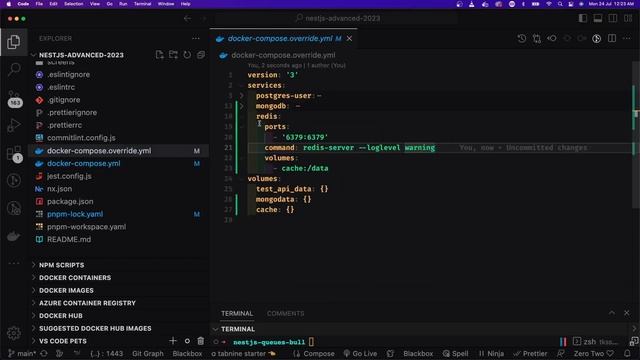Screen dimensions: 640x360
Task: Open file history timeline icon in editor toolbar
Action: (522, 38)
